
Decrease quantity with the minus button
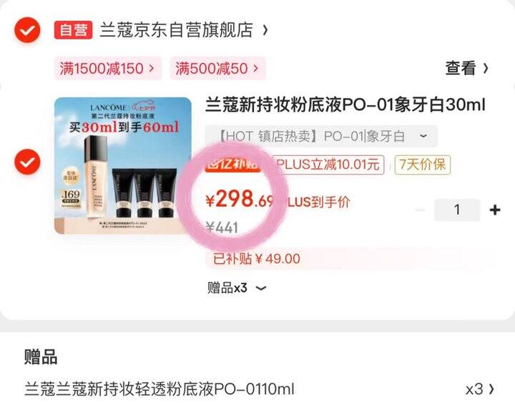click(421, 210)
